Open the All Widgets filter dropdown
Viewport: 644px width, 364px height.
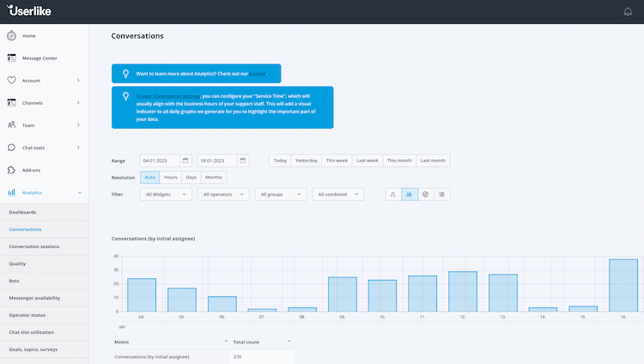[x=167, y=195]
